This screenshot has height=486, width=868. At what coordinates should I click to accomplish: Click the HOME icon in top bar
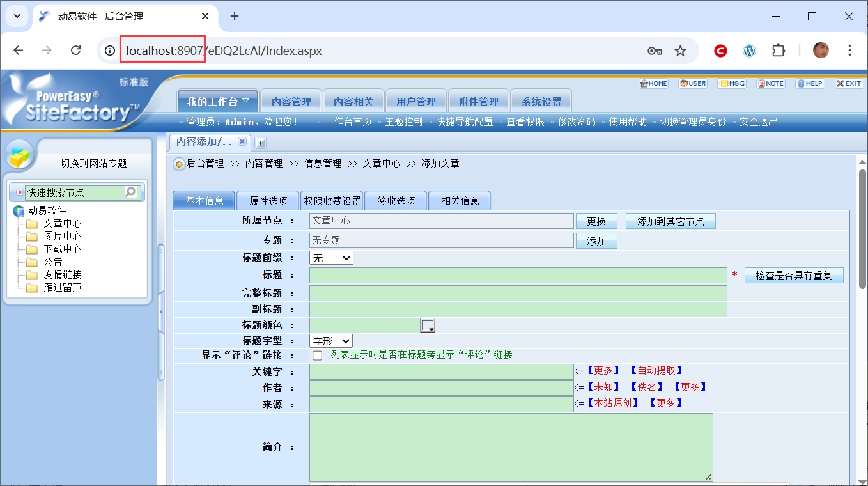pos(654,84)
